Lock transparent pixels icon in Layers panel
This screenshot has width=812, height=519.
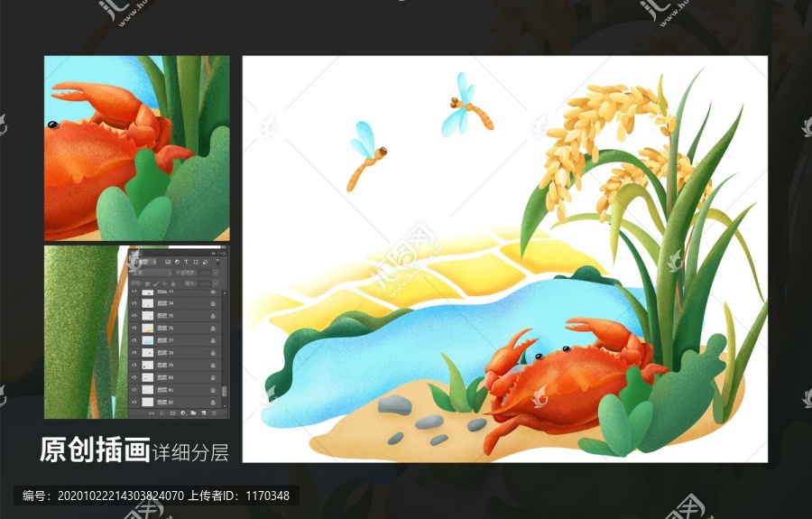[148, 283]
